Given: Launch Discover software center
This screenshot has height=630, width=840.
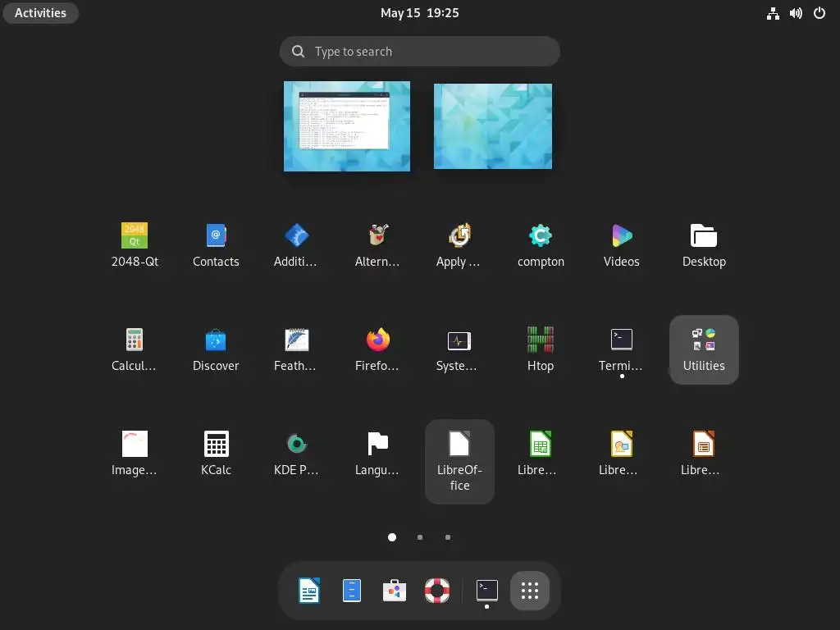Looking at the screenshot, I should [x=216, y=349].
